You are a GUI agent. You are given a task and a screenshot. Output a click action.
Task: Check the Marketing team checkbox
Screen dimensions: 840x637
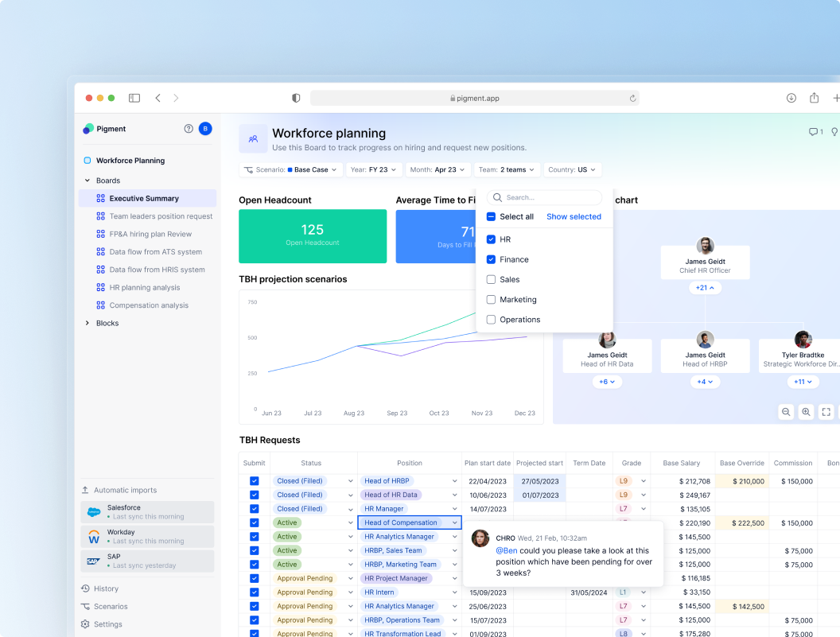click(x=491, y=300)
